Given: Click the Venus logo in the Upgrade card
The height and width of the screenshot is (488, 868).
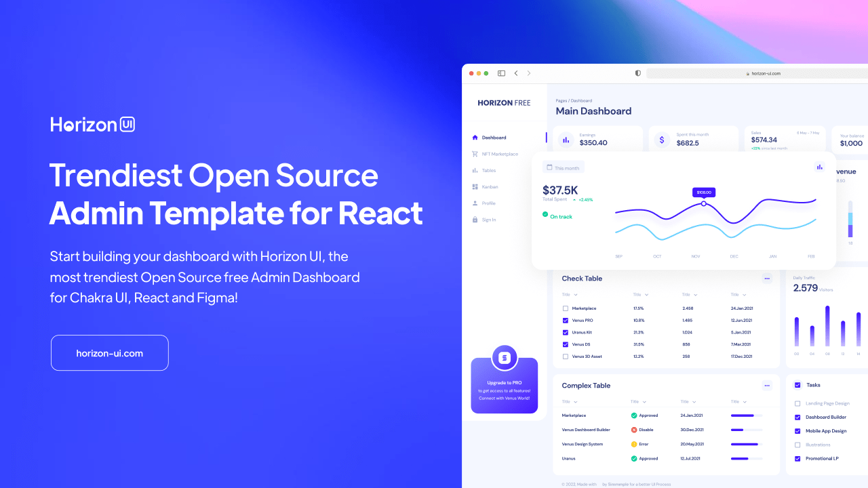Looking at the screenshot, I should click(504, 357).
